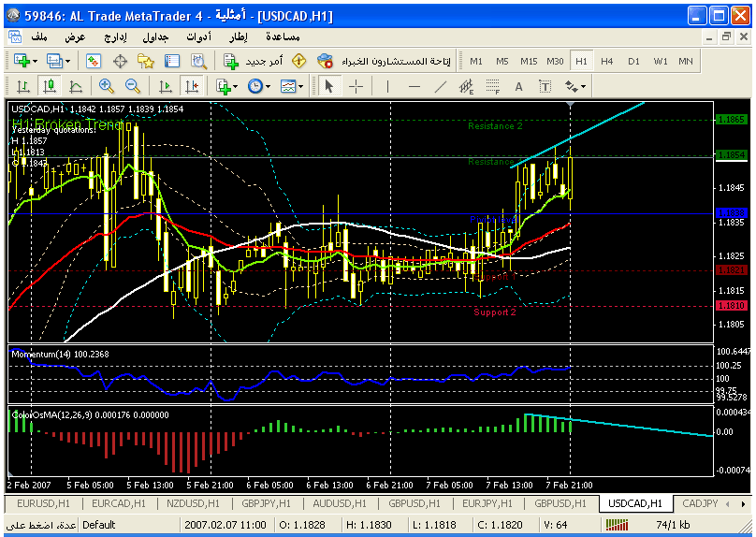Expand the arrows objects dropdown

(x=584, y=86)
